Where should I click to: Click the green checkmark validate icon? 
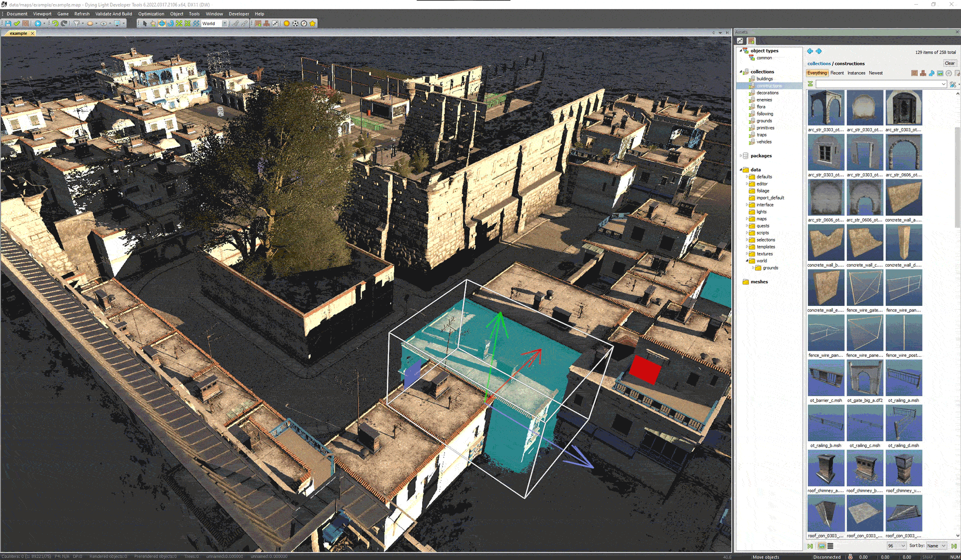pyautogui.click(x=17, y=23)
